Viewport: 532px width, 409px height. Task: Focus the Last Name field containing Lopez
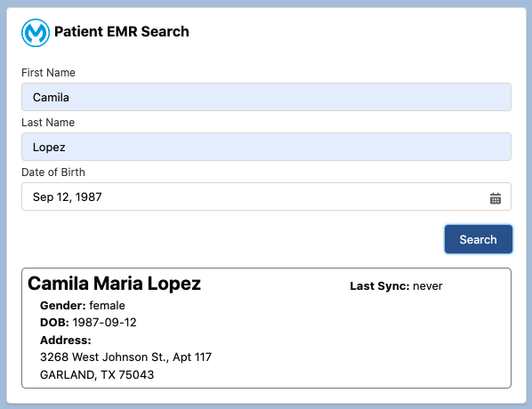[266, 147]
